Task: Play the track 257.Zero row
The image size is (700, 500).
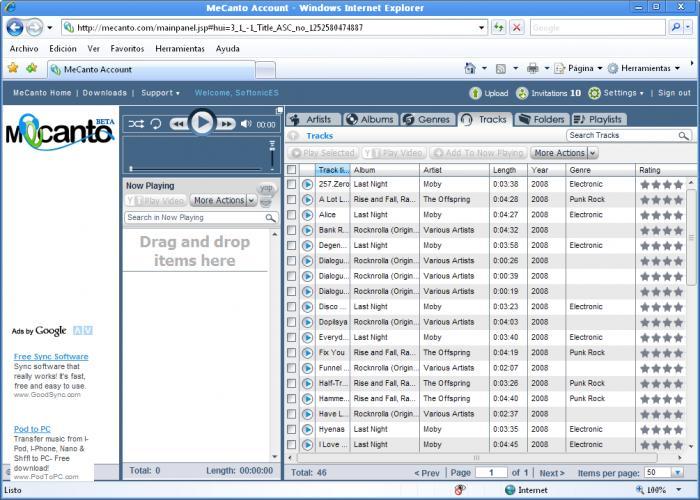Action: pyautogui.click(x=307, y=184)
